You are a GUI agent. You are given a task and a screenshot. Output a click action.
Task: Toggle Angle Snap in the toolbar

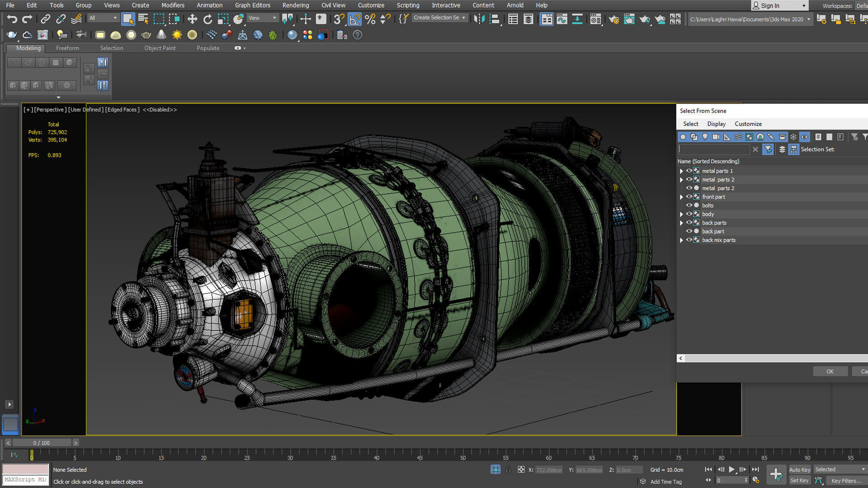click(355, 19)
